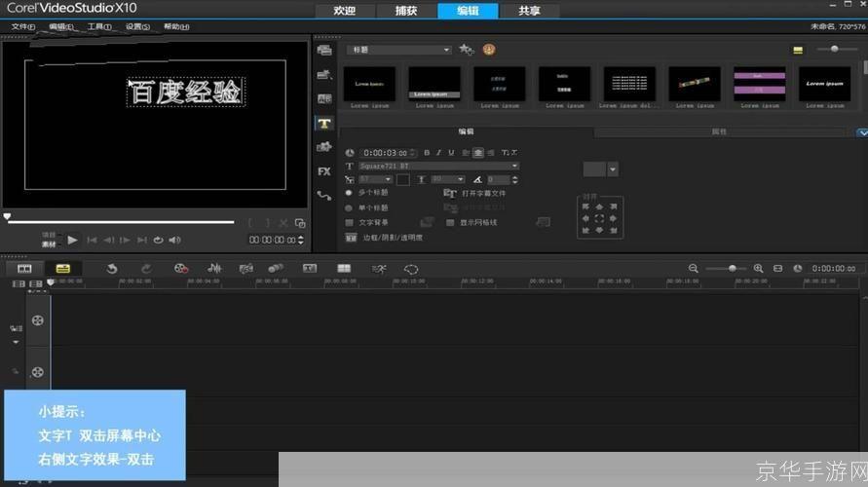
Task: Click the open subtitle file icon
Action: tap(449, 193)
